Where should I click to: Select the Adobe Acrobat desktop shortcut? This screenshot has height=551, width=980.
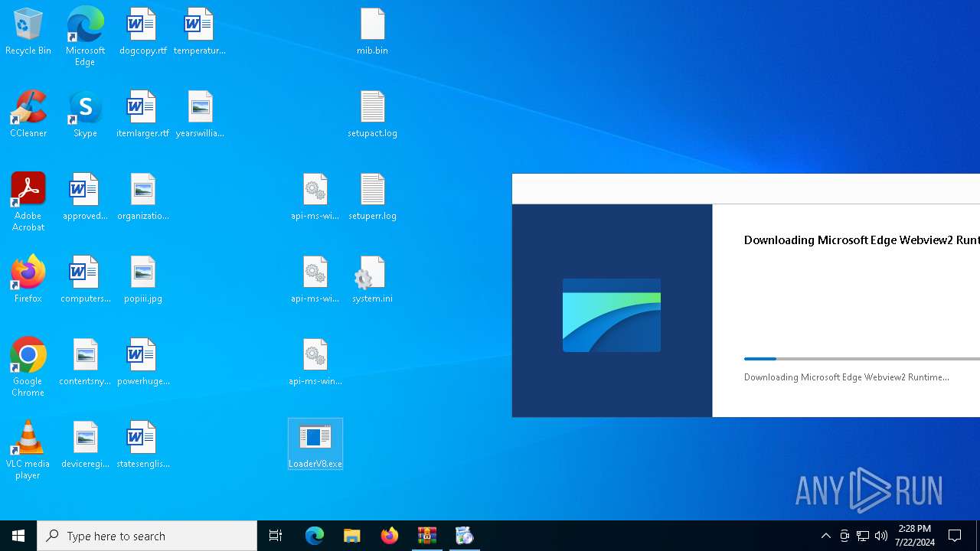pos(28,202)
